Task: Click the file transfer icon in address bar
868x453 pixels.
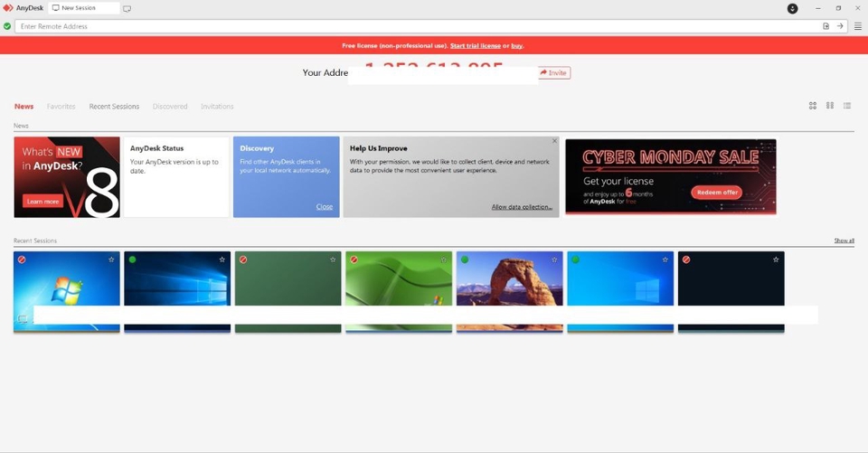Action: 826,26
